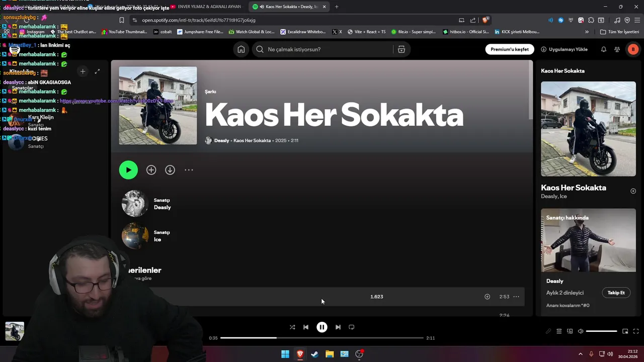The height and width of the screenshot is (362, 644).
Task: Pause playback with the center pause button
Action: point(322,327)
